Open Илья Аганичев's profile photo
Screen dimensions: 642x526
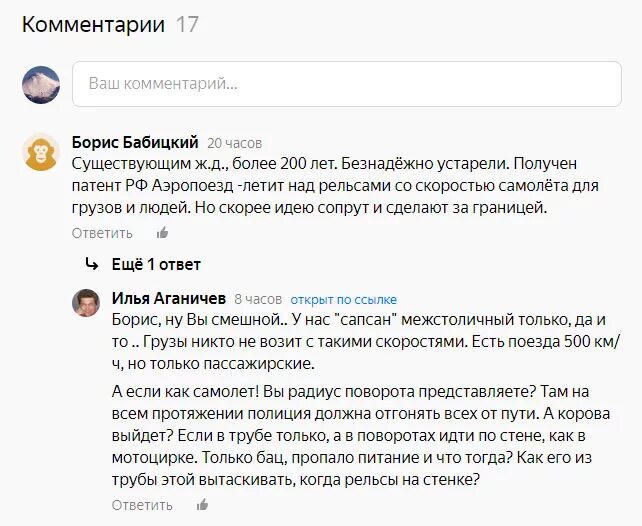[86, 303]
